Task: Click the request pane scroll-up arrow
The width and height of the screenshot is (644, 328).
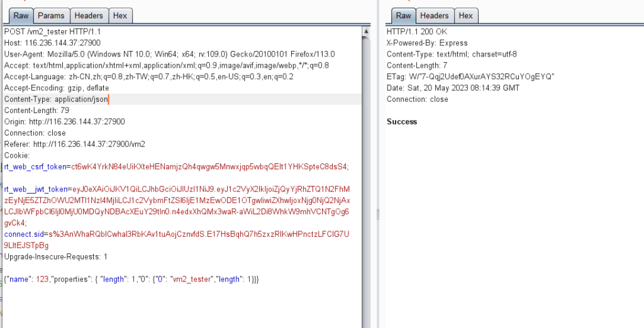Action: (x=366, y=31)
